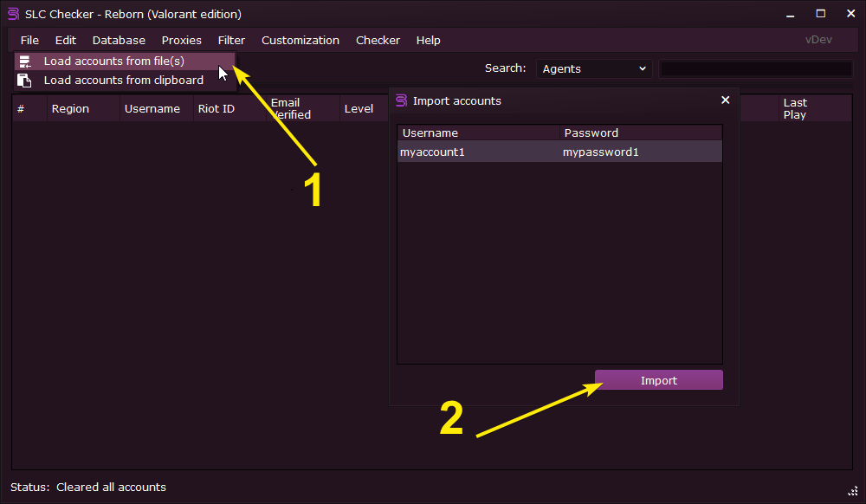Viewport: 866px width, 504px height.
Task: Open the Checker menu
Action: [378, 41]
